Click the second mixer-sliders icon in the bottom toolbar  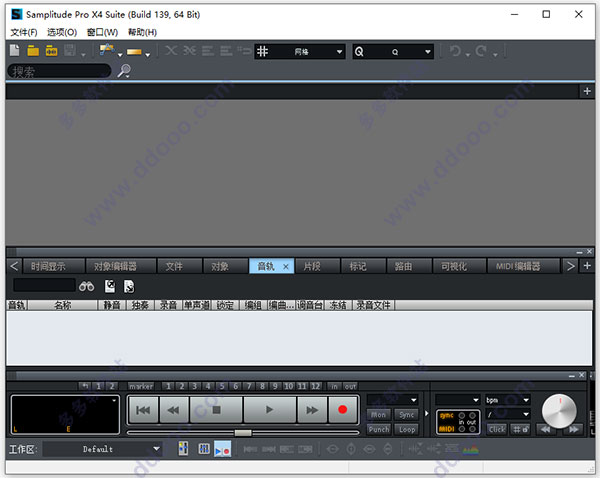[x=204, y=449]
